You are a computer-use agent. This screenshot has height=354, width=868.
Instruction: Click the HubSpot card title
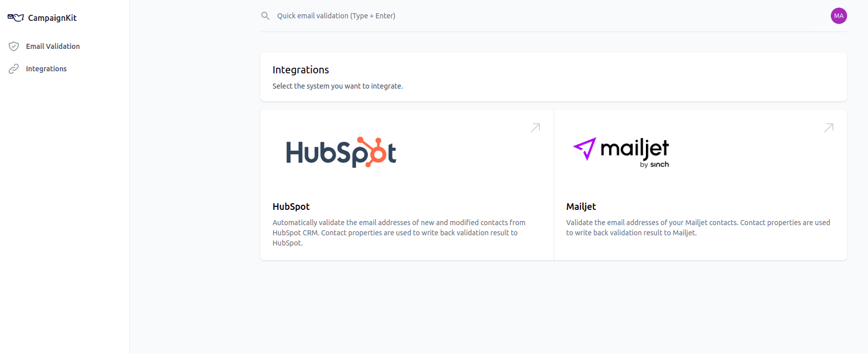(x=291, y=206)
